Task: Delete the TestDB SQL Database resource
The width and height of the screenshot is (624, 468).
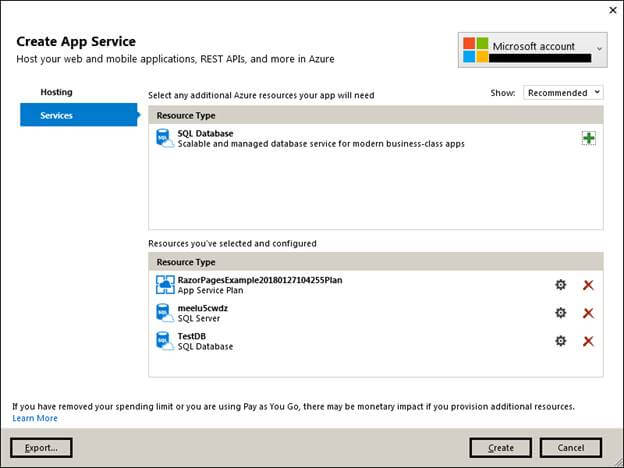Action: click(588, 341)
